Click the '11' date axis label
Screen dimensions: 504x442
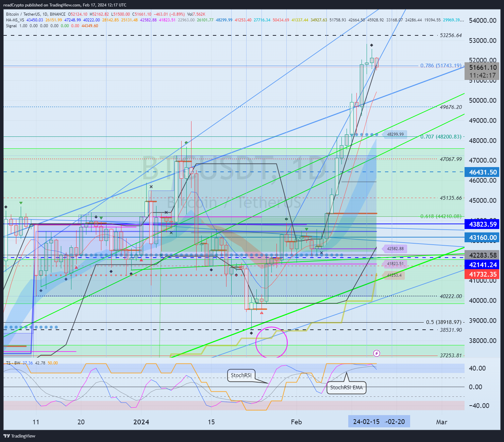tap(36, 422)
